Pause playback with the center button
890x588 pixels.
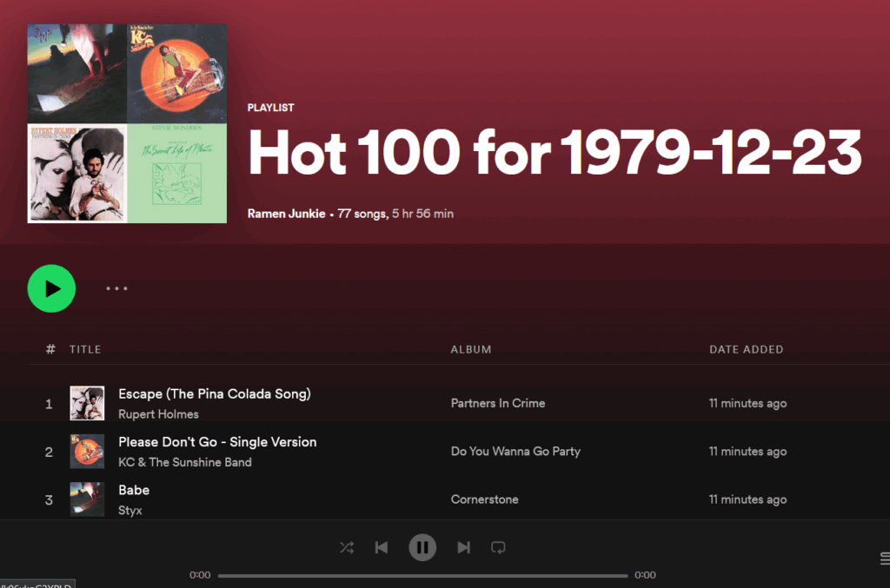pos(422,548)
